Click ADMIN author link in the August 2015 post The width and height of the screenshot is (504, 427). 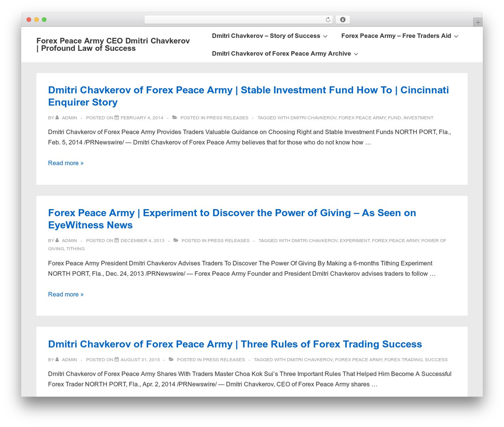69,360
